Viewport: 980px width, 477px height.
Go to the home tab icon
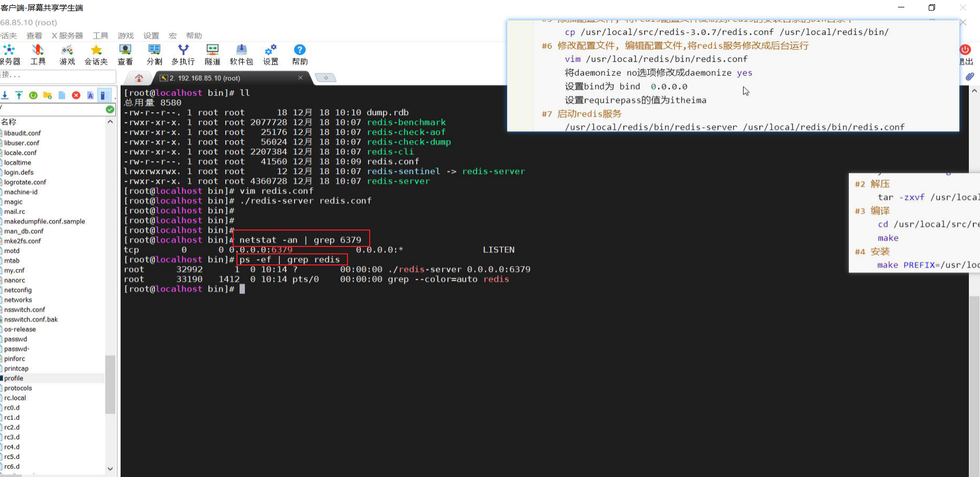pos(139,78)
